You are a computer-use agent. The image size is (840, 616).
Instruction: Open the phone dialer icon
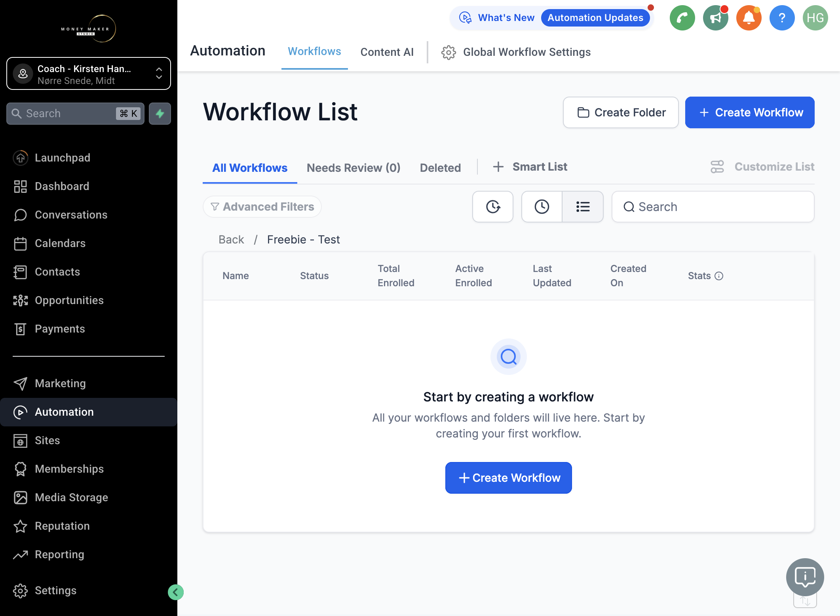coord(682,18)
